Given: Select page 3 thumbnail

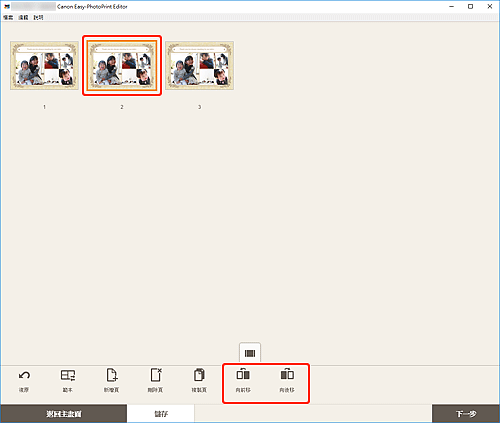Looking at the screenshot, I should click(200, 65).
